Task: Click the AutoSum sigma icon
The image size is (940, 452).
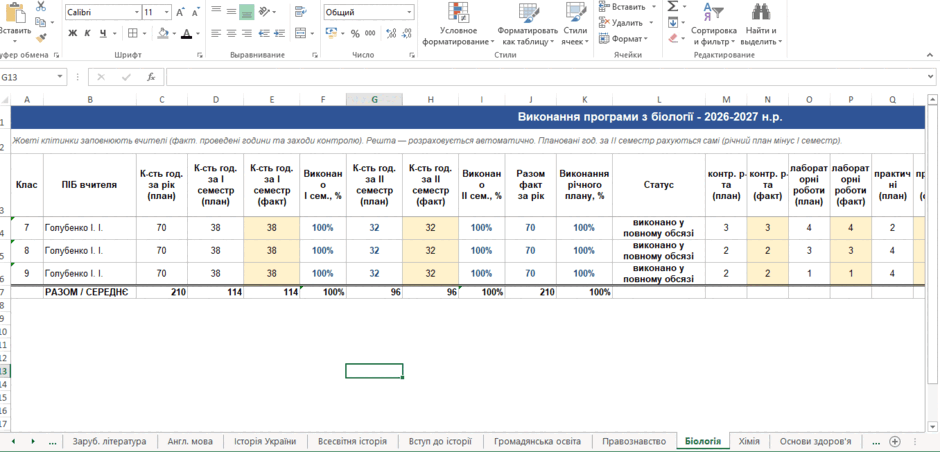Action: pos(673,7)
